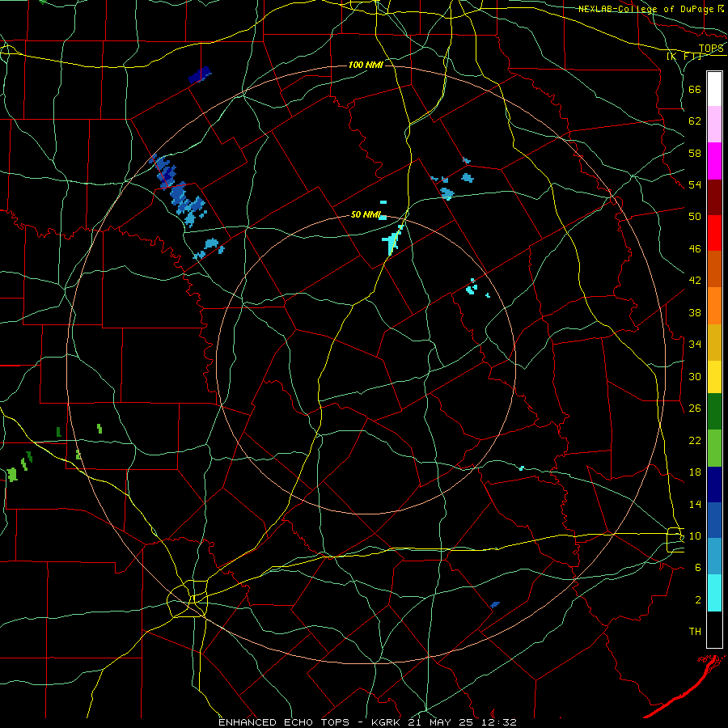Click the legend value "66"
Image resolution: width=728 pixels, height=728 pixels.
click(x=695, y=89)
